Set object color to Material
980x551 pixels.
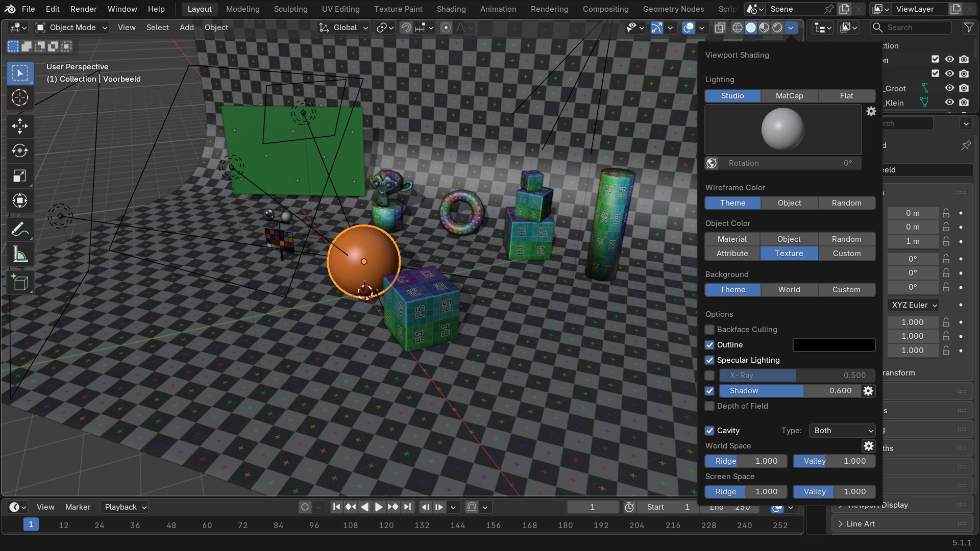tap(732, 239)
